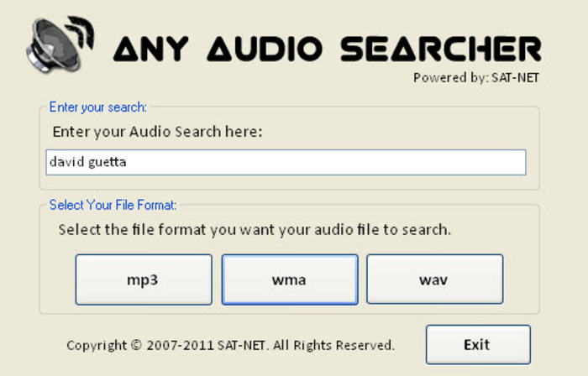The height and width of the screenshot is (376, 588).
Task: Click the 'Select Your File Format:' group heading
Action: [x=113, y=205]
